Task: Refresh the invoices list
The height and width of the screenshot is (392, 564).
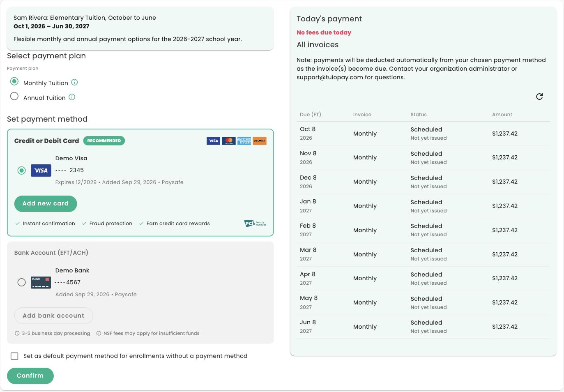Action: pyautogui.click(x=539, y=97)
